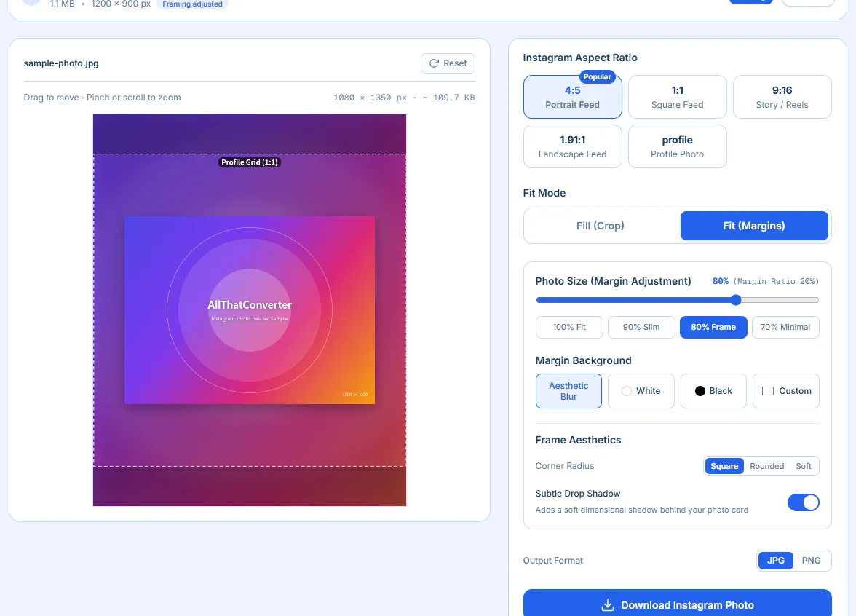Select JPG output format
The width and height of the screenshot is (856, 616).
(x=775, y=561)
